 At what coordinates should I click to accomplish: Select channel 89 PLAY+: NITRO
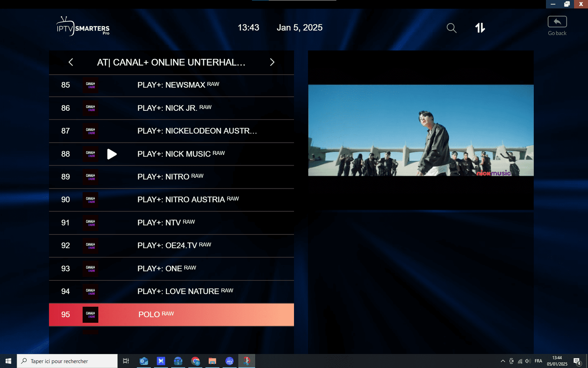click(x=171, y=177)
